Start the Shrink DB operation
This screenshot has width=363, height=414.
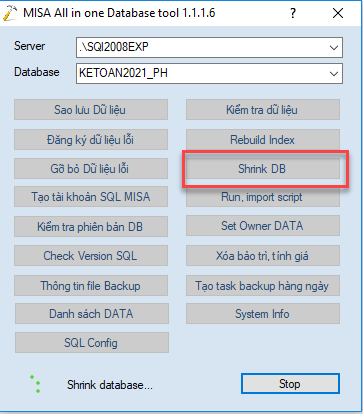click(263, 169)
